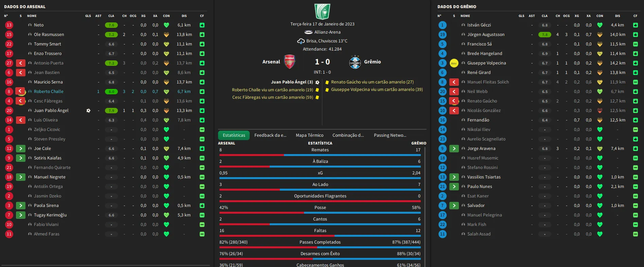Expand the truncated Combinação d... tab
Screen dimensions: 644x267
click(x=348, y=135)
